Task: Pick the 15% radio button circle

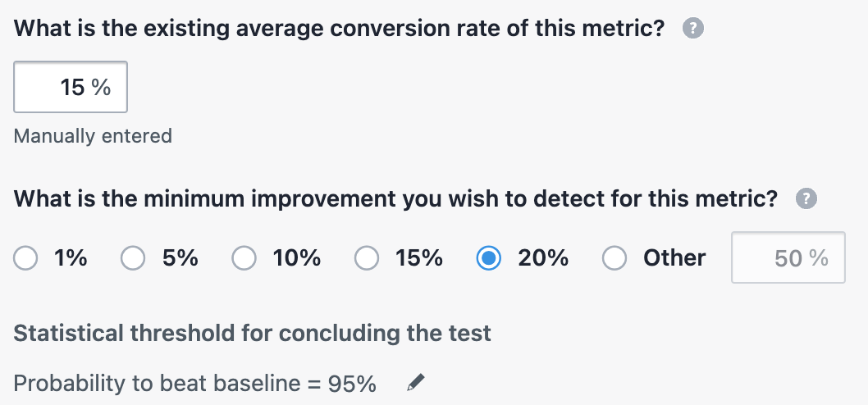Action: click(x=367, y=258)
